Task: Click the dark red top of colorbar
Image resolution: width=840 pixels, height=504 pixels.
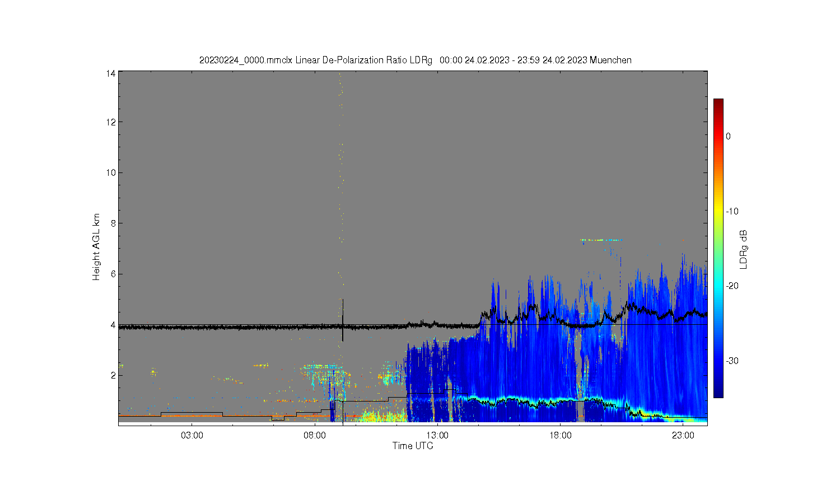Action: click(x=718, y=104)
